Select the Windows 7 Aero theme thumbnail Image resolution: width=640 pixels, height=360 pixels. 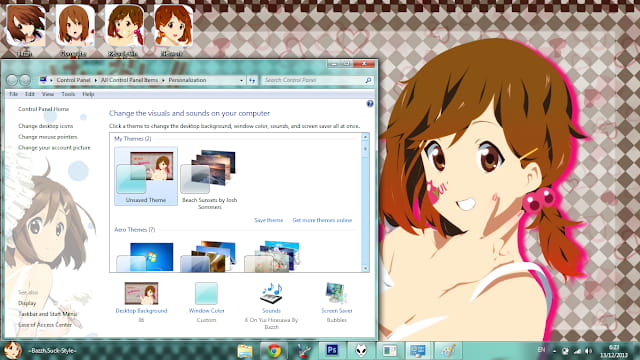145,256
